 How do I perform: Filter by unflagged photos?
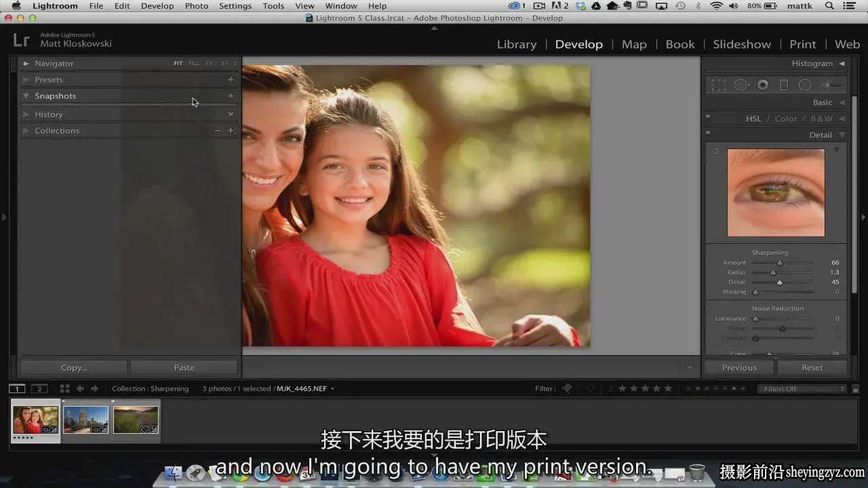click(x=589, y=388)
